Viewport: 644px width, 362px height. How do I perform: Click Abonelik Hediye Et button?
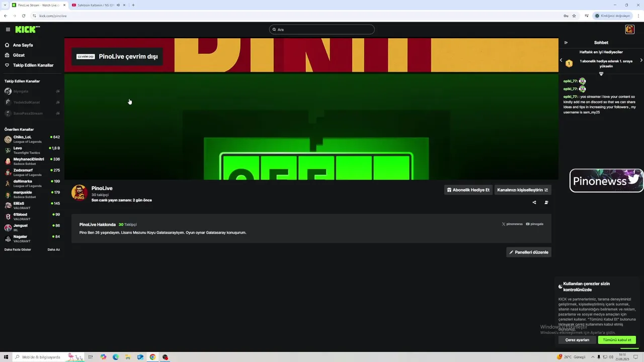(x=468, y=190)
